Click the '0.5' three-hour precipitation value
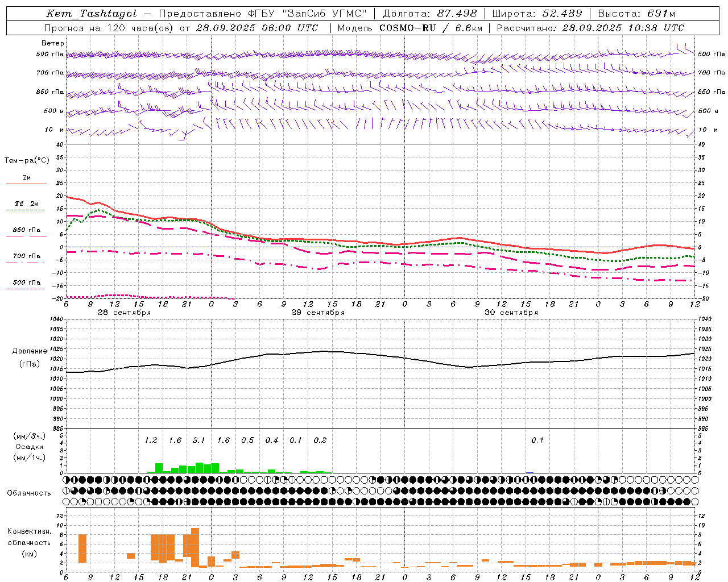The width and height of the screenshot is (728, 582). click(x=247, y=440)
